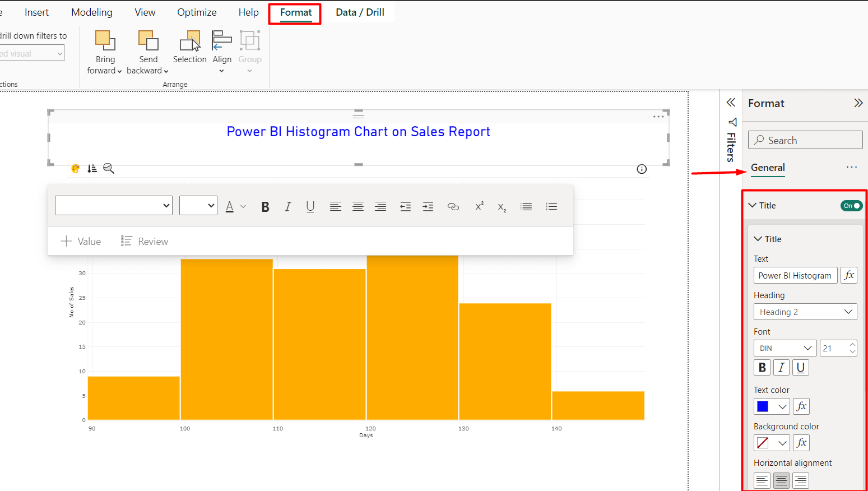Image resolution: width=868 pixels, height=491 pixels.
Task: Switch to the Format ribbon tab
Action: [295, 12]
